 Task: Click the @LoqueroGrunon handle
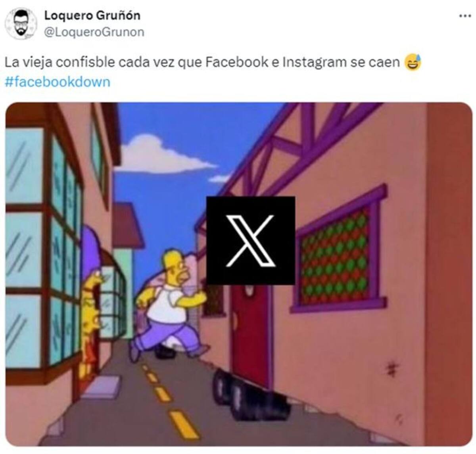coord(94,32)
